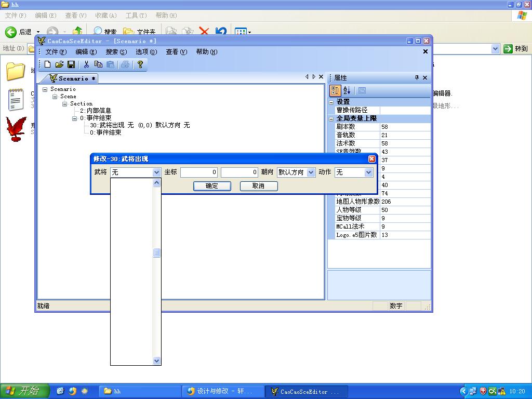Screen dimensions: 532x399
Task: Click the yellow Help question mark icon
Action: (x=140, y=64)
